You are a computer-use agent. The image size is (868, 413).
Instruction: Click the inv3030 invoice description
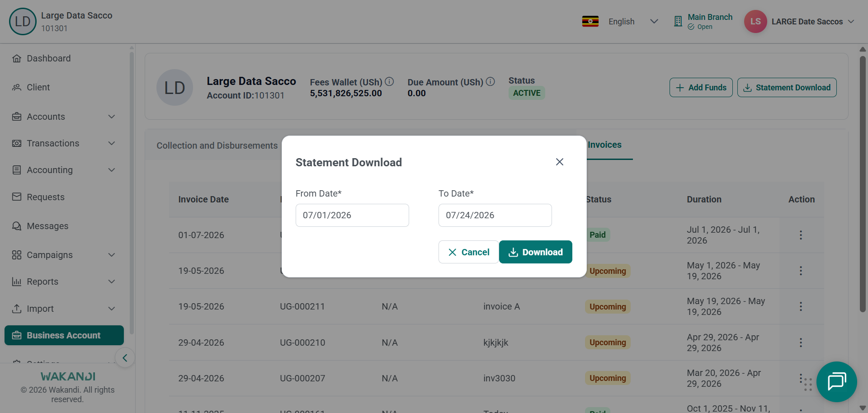499,378
